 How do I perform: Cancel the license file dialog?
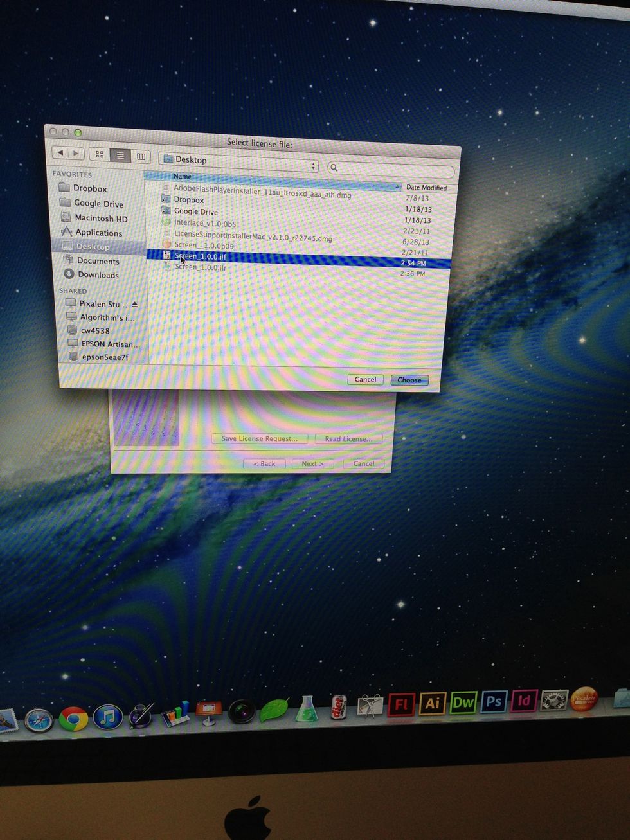(x=365, y=379)
